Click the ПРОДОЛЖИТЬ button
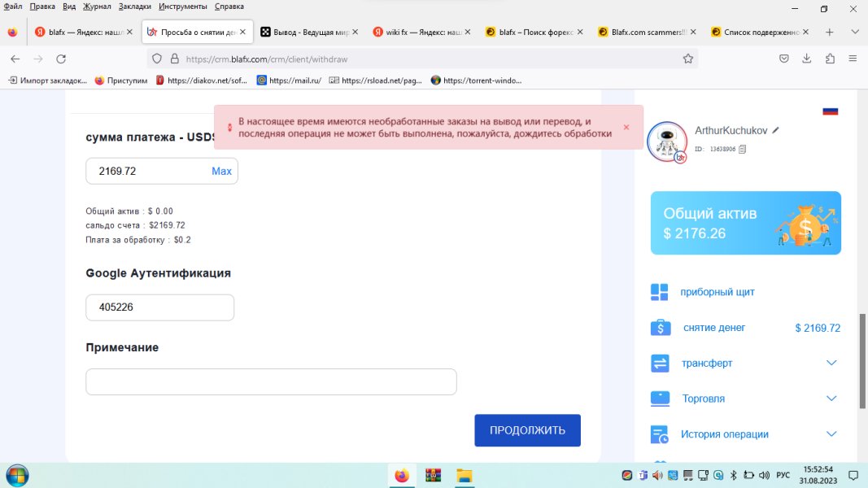This screenshot has height=488, width=868. click(527, 430)
